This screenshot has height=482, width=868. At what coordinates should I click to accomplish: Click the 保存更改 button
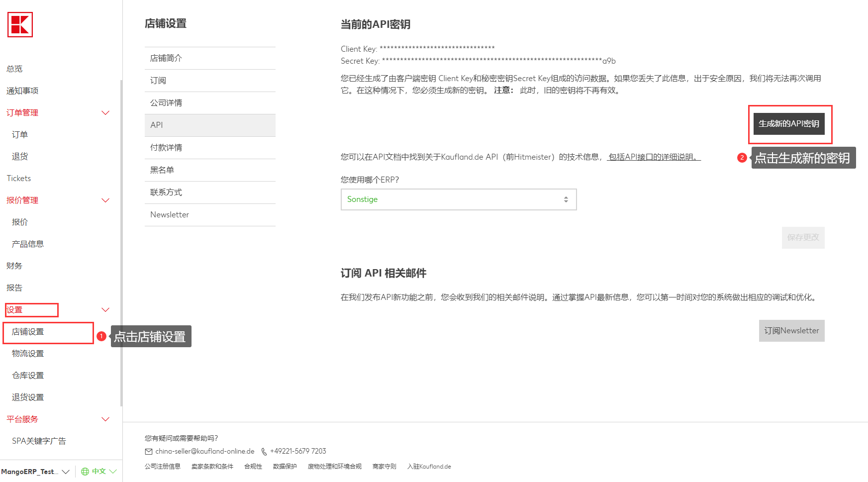pyautogui.click(x=803, y=238)
